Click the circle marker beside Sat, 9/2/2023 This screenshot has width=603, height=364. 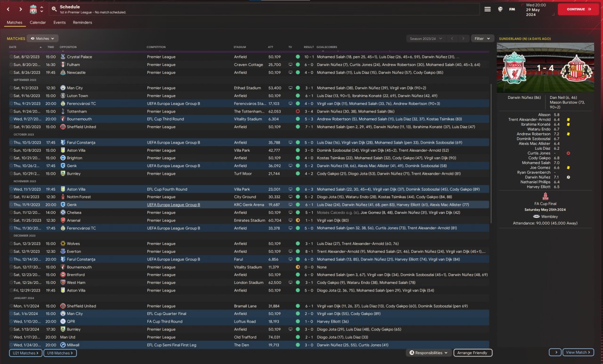11,88
